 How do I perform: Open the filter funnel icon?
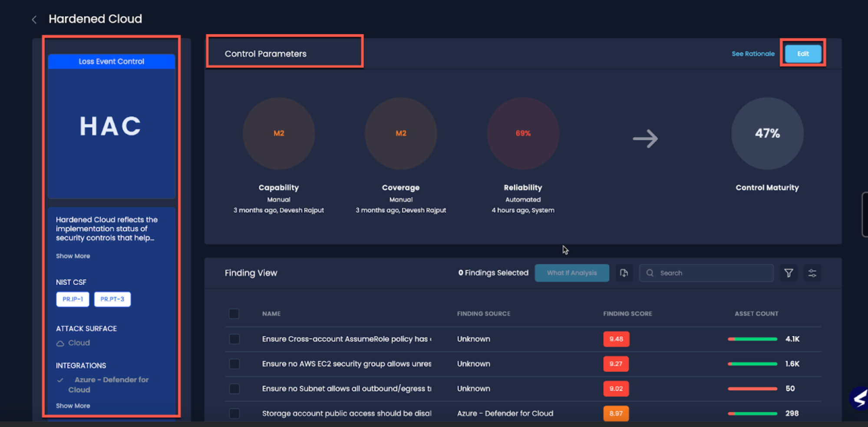(x=789, y=273)
